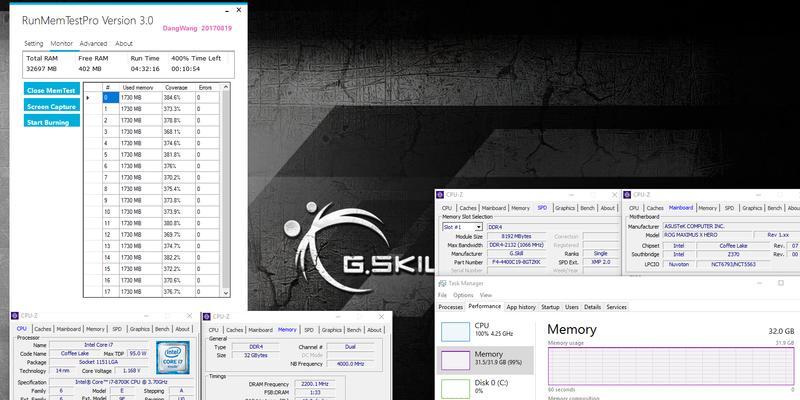The height and width of the screenshot is (400, 800).
Task: Open Bench tab in CPU-Z SPD window
Action: coord(588,208)
